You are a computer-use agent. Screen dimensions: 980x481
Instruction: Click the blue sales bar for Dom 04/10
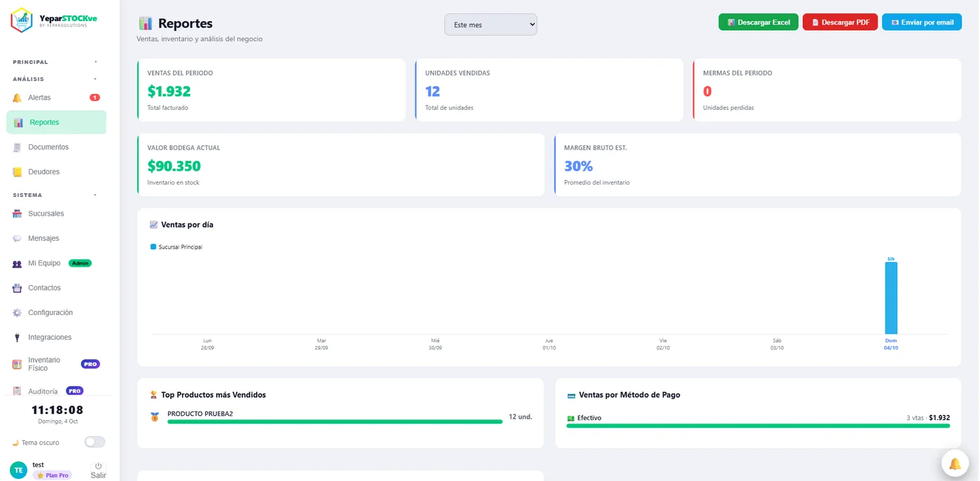891,298
